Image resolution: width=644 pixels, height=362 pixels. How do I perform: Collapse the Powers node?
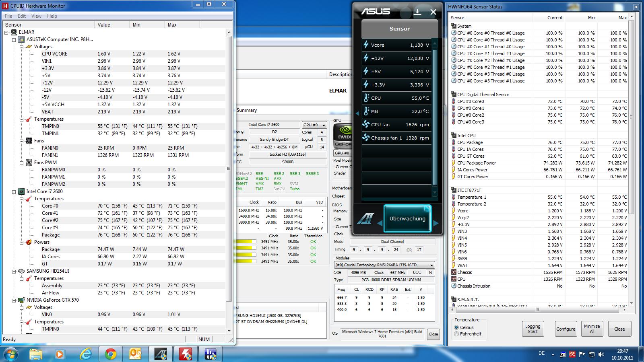(21, 242)
